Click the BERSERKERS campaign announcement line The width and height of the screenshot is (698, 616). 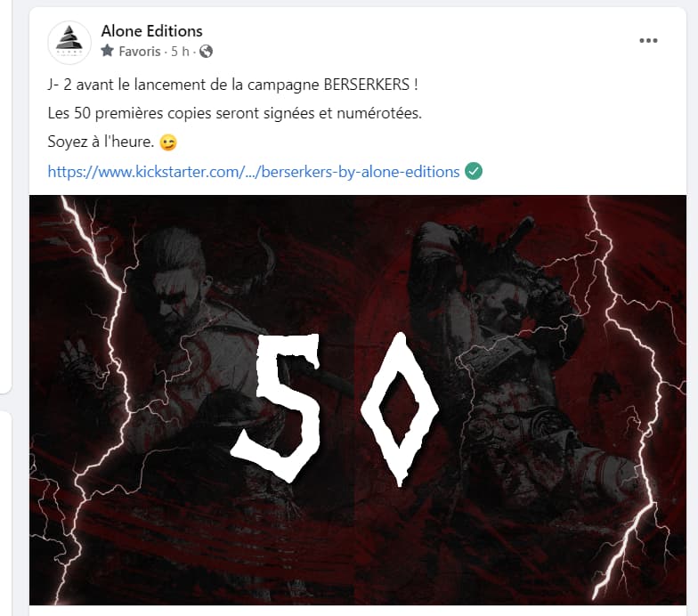(233, 85)
